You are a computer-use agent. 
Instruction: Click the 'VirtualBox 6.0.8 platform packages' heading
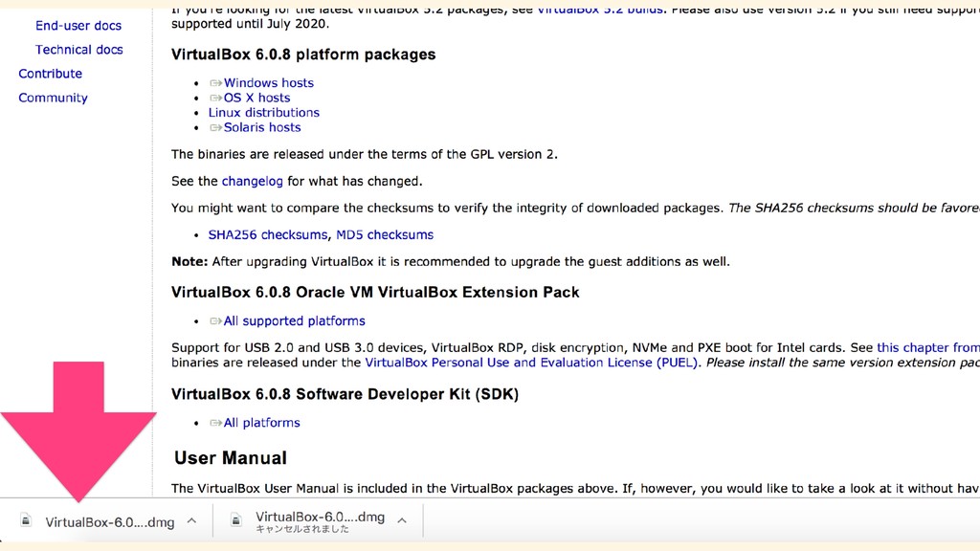point(303,55)
